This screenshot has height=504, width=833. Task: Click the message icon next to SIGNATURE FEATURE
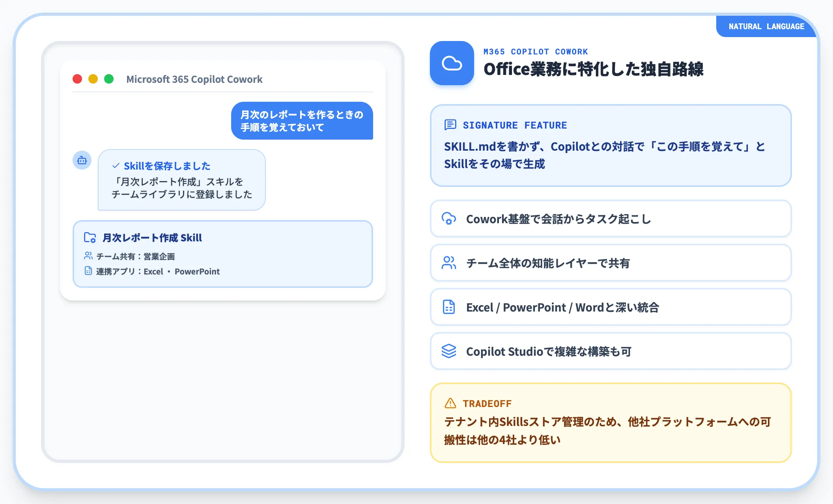[x=450, y=125]
